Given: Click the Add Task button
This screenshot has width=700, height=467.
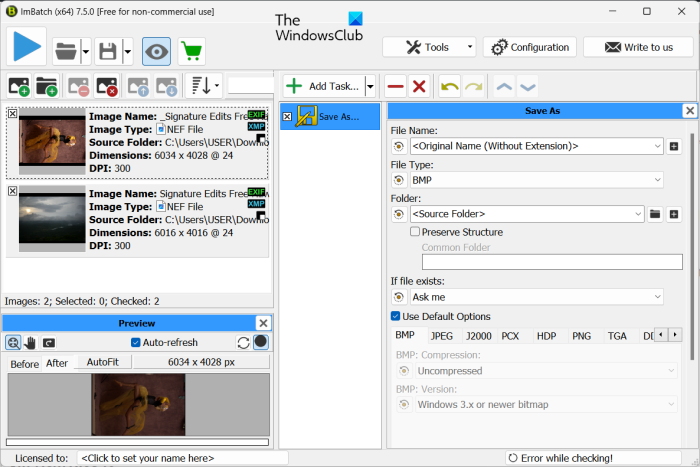Looking at the screenshot, I should [324, 86].
